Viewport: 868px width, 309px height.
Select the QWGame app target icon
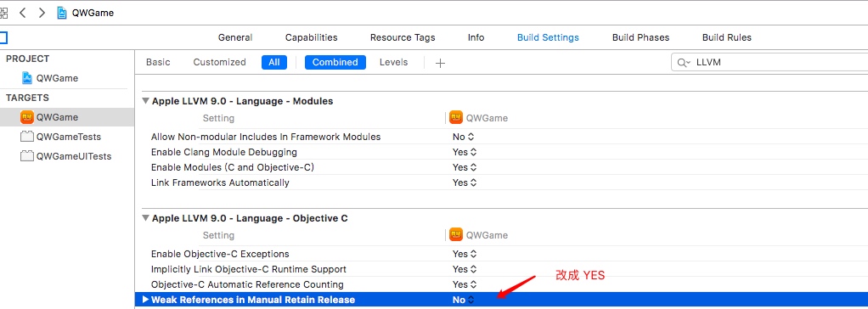tap(26, 117)
